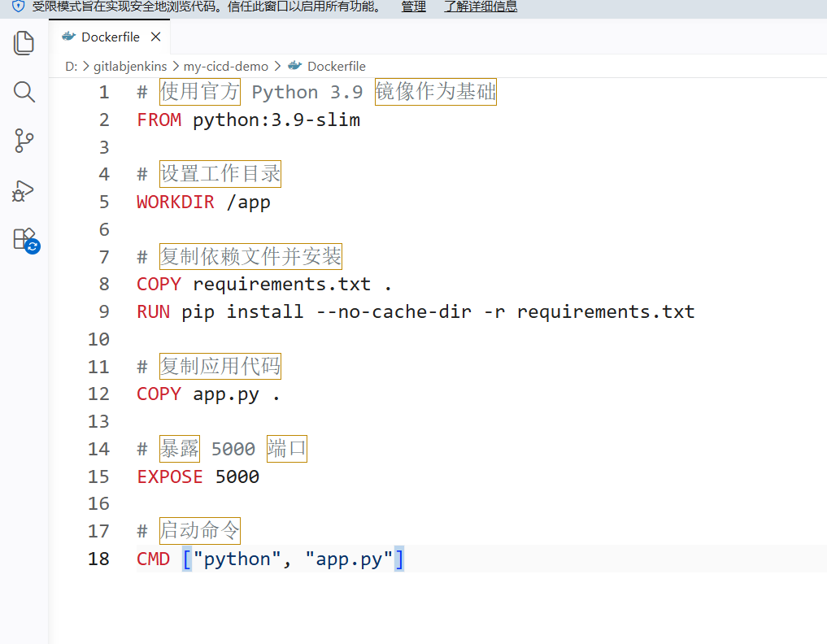
Task: Open the Search view in the activity bar
Action: [24, 92]
